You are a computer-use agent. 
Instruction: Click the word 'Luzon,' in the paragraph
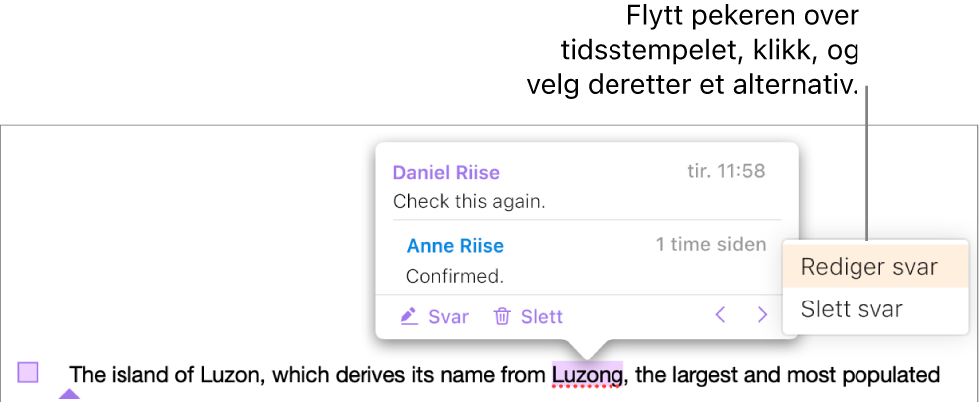click(x=233, y=375)
